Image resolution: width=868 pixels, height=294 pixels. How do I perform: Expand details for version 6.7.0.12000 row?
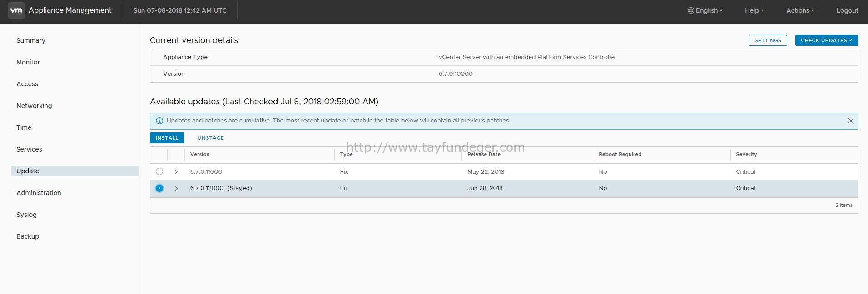point(176,188)
